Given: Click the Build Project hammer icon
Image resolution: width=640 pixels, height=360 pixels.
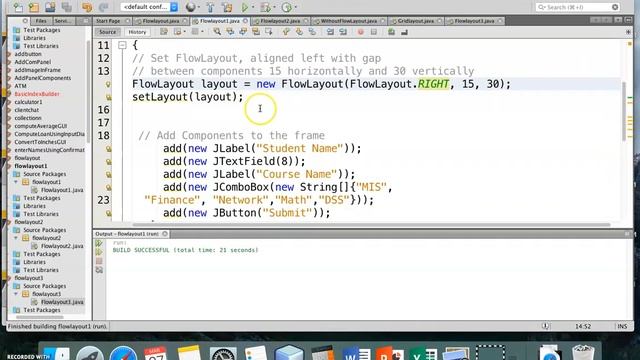Looking at the screenshot, I should [x=210, y=7].
